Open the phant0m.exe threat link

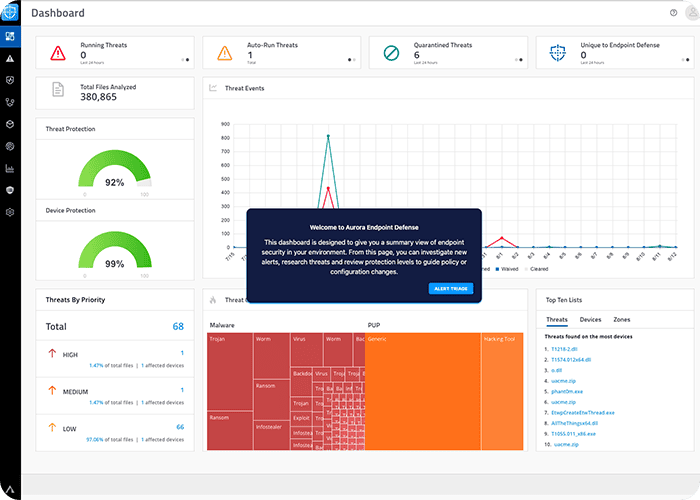[567, 392]
